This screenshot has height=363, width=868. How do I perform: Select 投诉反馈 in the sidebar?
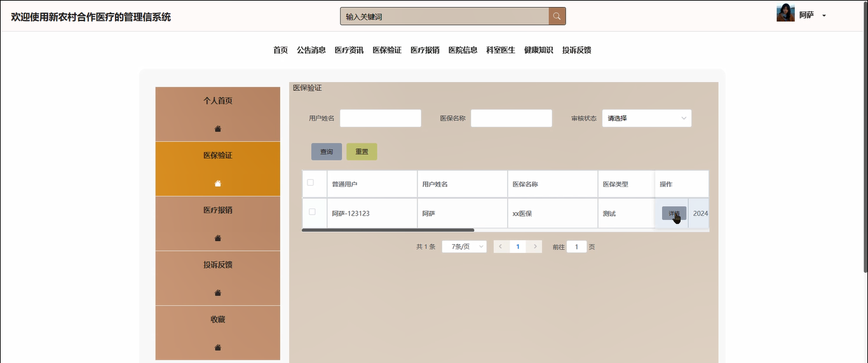218,278
